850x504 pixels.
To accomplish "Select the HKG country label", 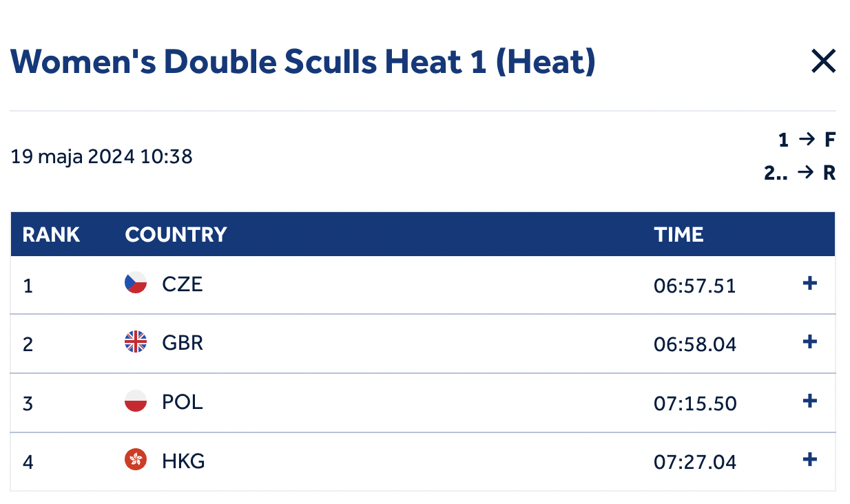I will 183,461.
